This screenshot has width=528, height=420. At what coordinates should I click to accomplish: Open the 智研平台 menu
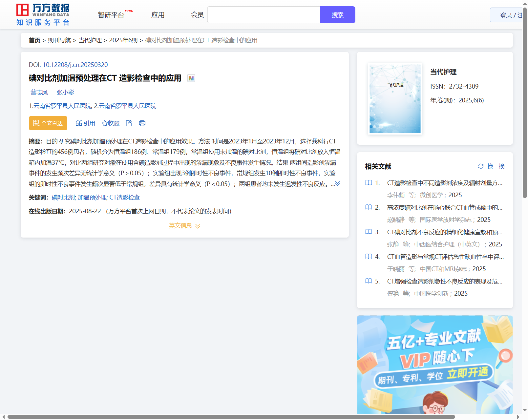[111, 15]
